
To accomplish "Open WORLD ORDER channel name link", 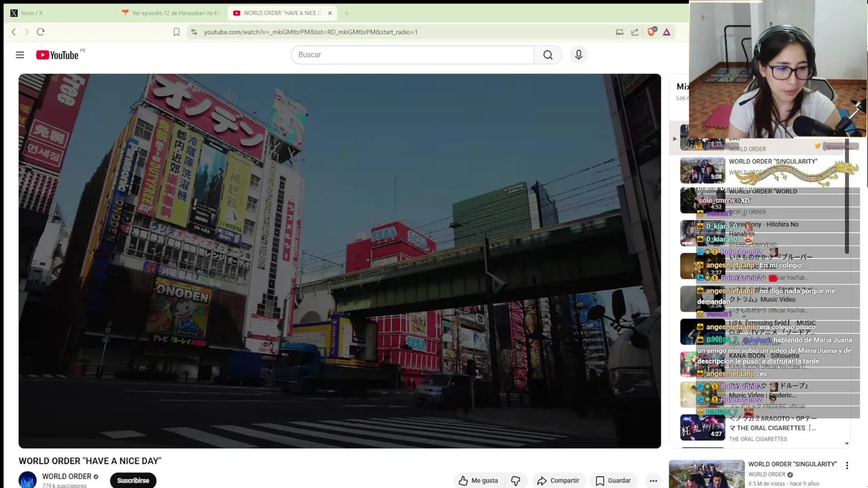I will [66, 476].
